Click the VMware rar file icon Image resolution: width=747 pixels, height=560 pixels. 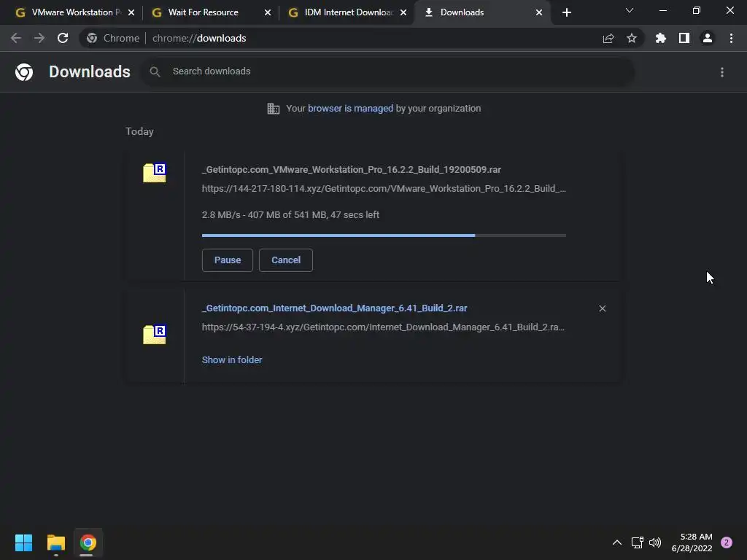(155, 172)
